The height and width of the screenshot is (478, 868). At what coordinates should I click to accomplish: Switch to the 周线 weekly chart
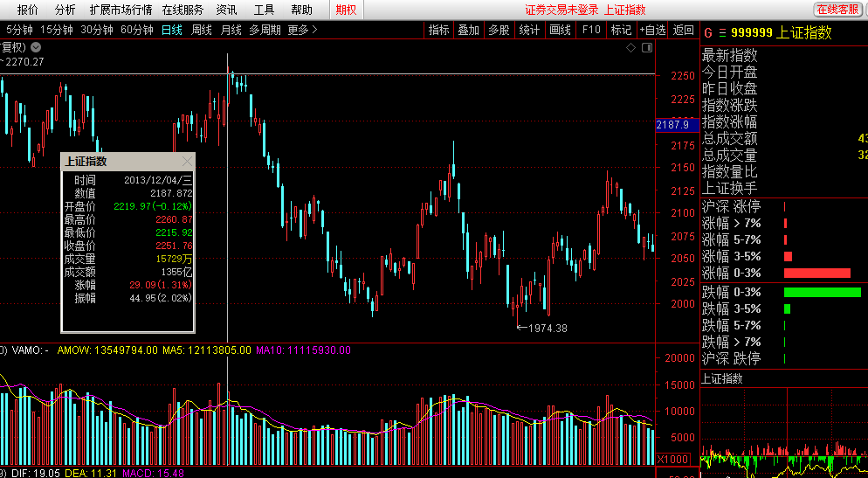(202, 30)
